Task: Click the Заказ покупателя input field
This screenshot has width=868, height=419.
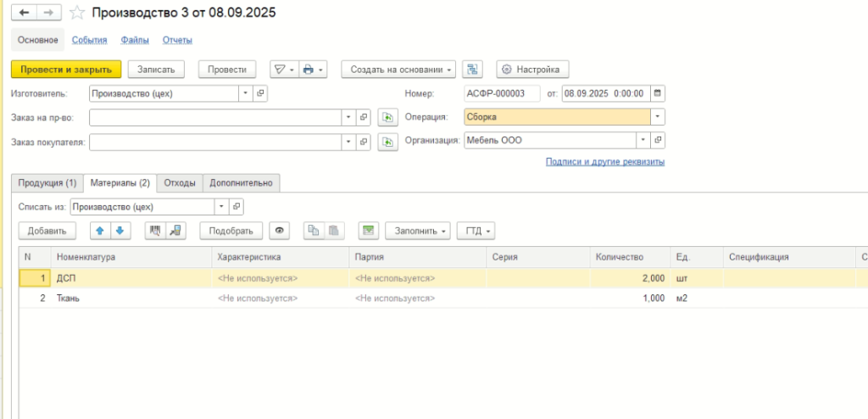Action: (x=215, y=142)
